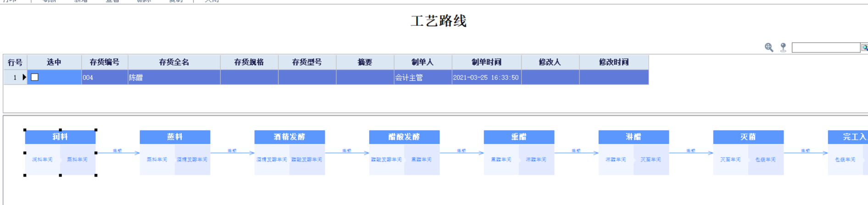
Task: Select the 润料 process node header
Action: (60, 137)
